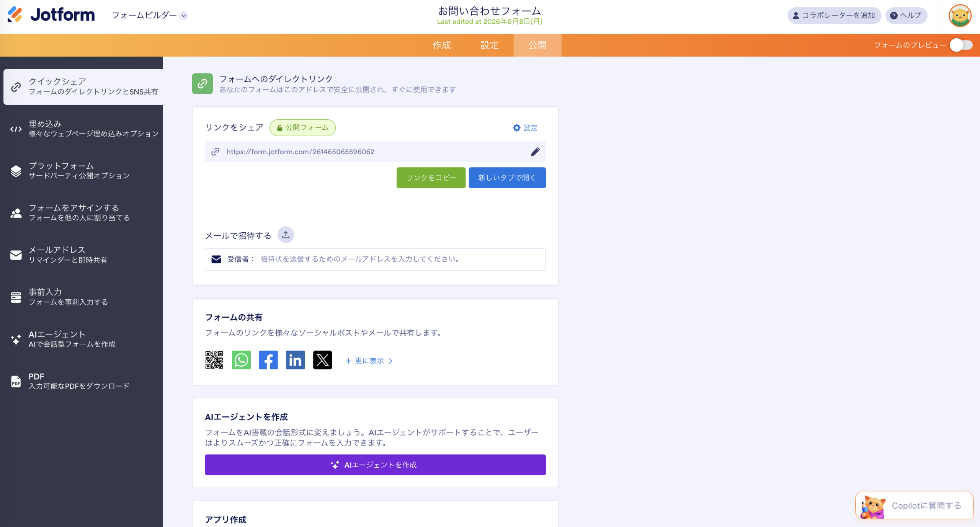
Task: Share the form via LinkedIn icon
Action: pyautogui.click(x=296, y=360)
